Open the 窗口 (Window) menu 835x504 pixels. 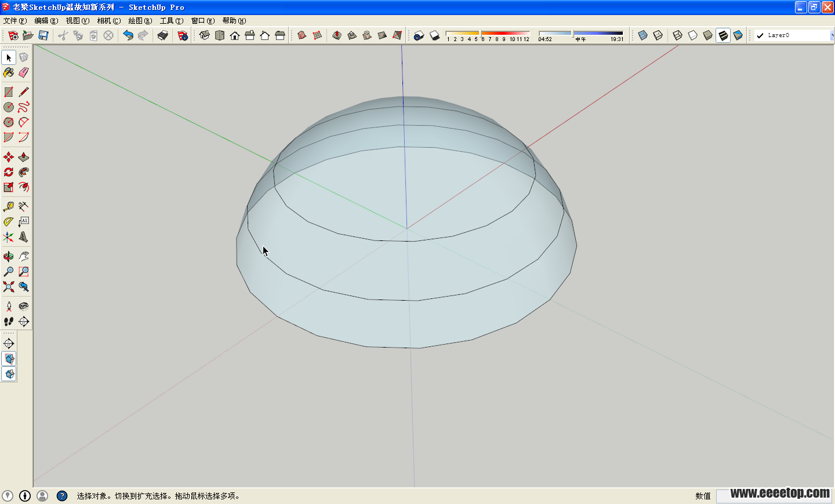tap(203, 21)
